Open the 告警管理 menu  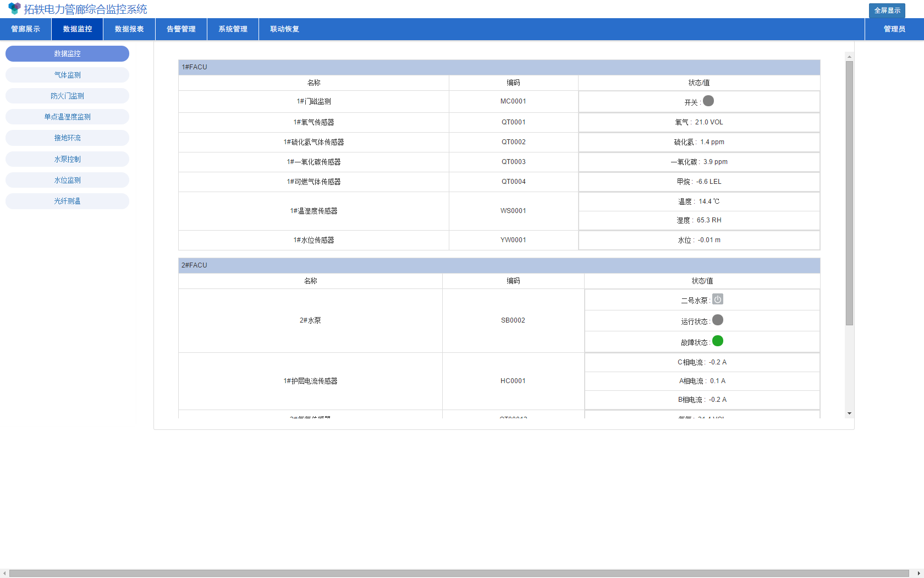coord(180,29)
